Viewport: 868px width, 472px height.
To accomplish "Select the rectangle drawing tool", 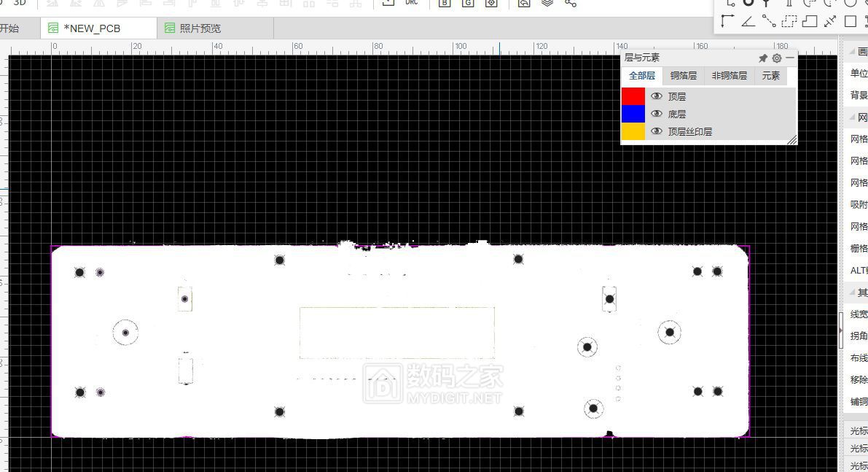I will [x=851, y=21].
